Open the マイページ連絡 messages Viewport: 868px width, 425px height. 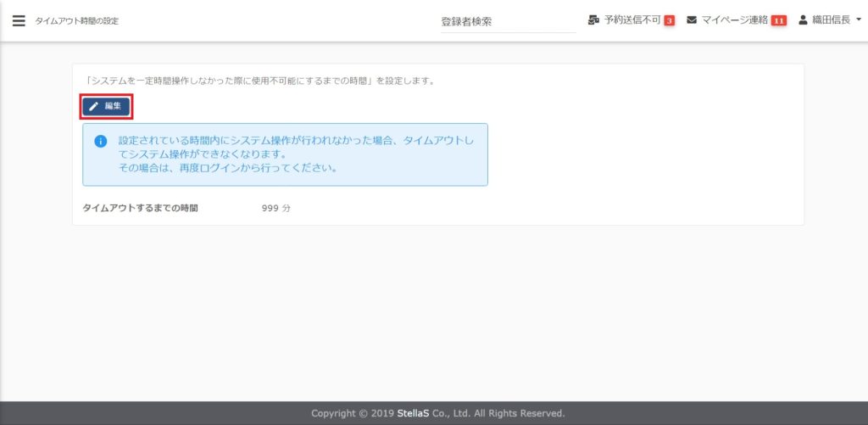click(x=734, y=20)
